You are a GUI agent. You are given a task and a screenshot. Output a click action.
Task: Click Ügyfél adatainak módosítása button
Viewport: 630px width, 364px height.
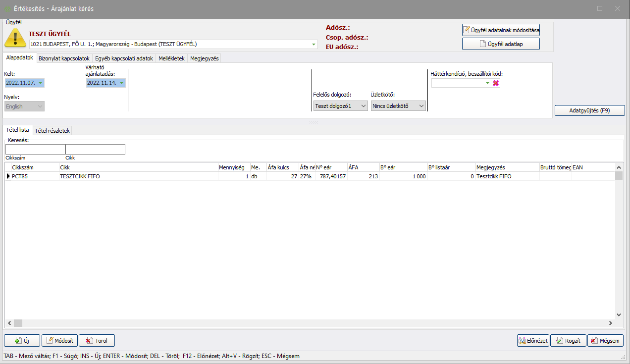point(501,30)
